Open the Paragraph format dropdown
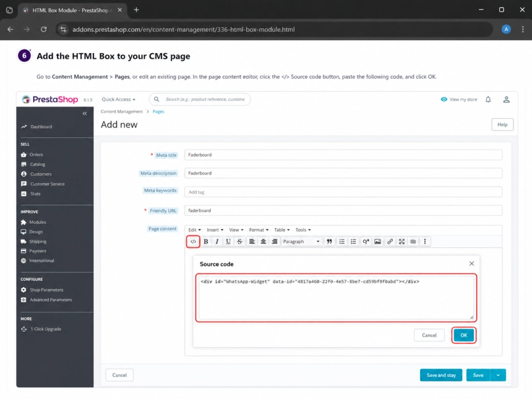 point(301,242)
